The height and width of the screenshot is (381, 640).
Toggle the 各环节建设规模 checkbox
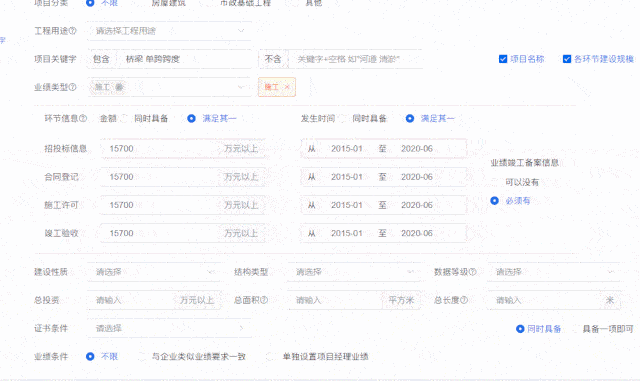[567, 59]
